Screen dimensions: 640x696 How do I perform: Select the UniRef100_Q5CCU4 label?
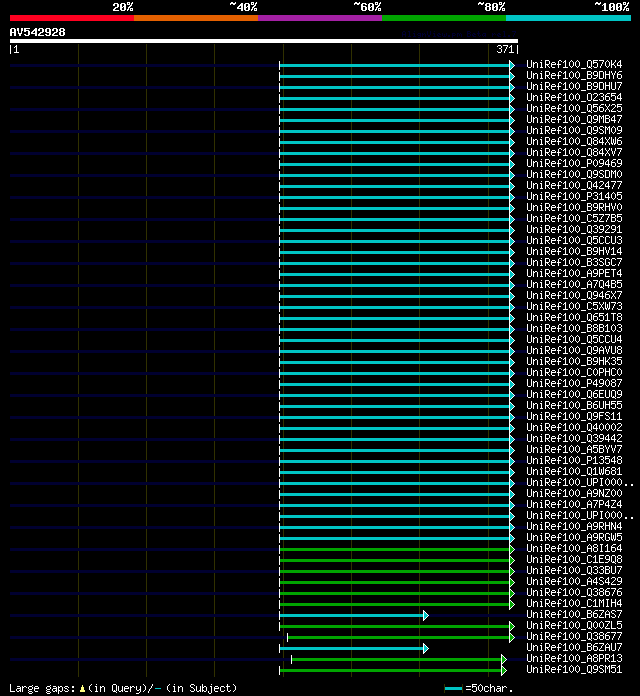click(574, 339)
